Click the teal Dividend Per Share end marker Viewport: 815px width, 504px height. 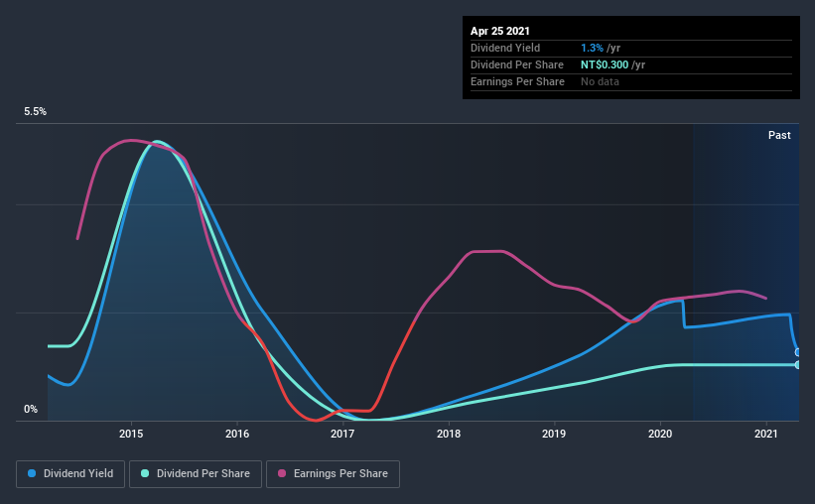798,365
